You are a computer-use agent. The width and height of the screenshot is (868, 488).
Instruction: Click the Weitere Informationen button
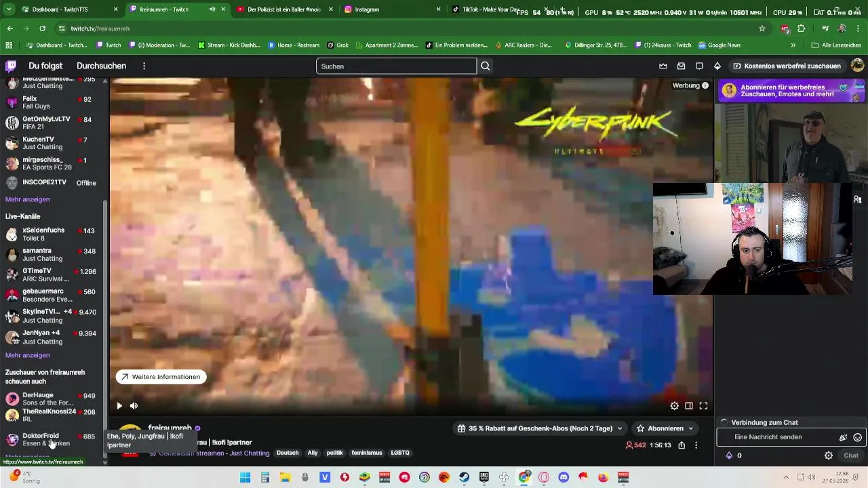click(x=161, y=377)
